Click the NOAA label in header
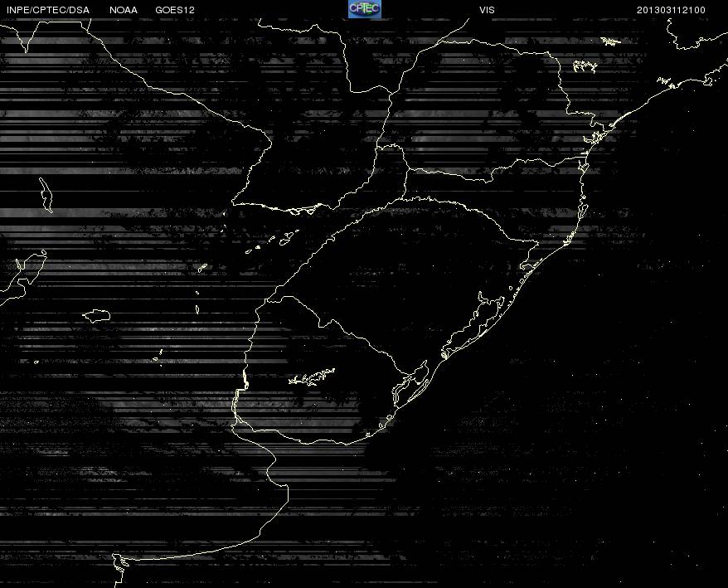Screen dimensions: 728x588 (x=124, y=10)
